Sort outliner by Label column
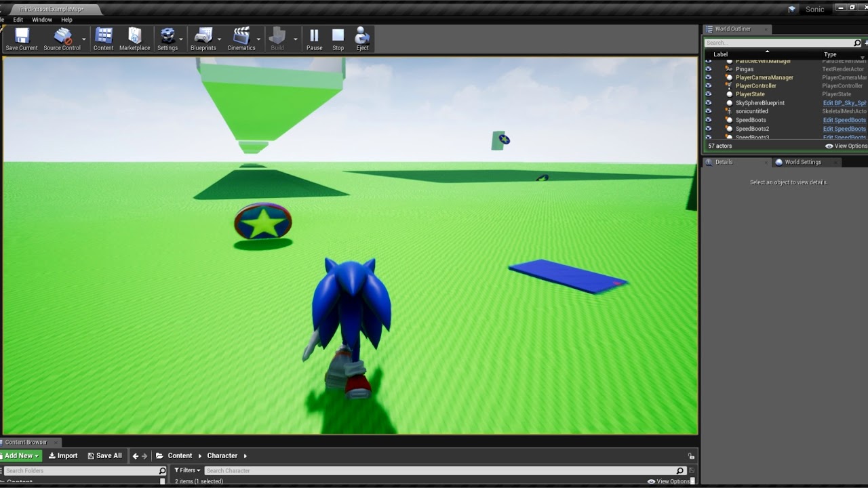 pyautogui.click(x=720, y=54)
